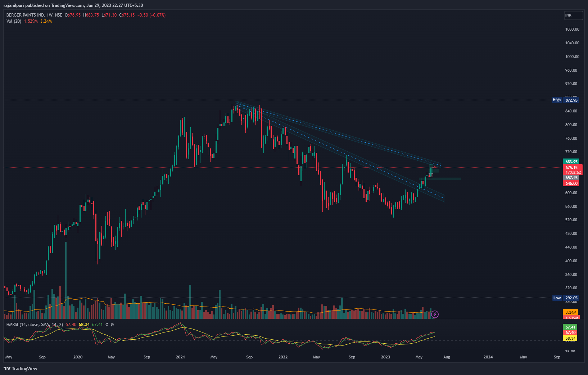The width and height of the screenshot is (588, 375).
Task: Click the 872.95 high price tag
Action: coord(571,100)
